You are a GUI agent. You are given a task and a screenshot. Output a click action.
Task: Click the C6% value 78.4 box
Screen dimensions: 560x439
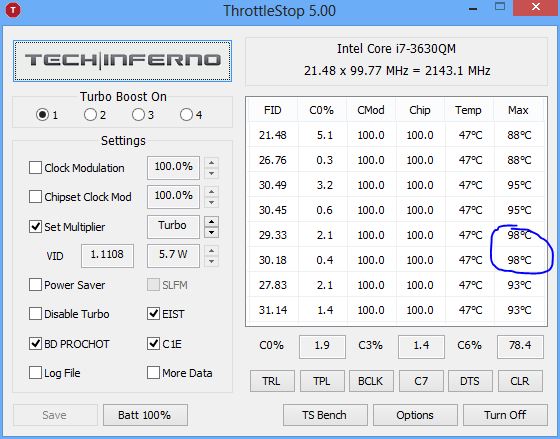520,346
